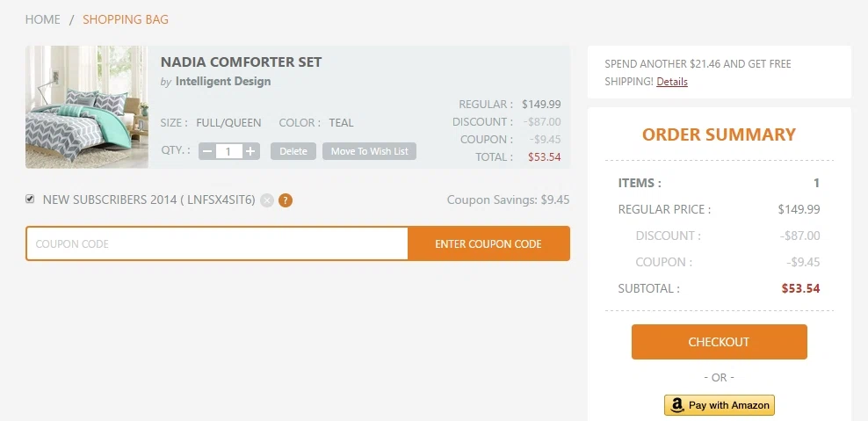This screenshot has width=868, height=421.
Task: Proceed with the Checkout button
Action: pyautogui.click(x=719, y=342)
